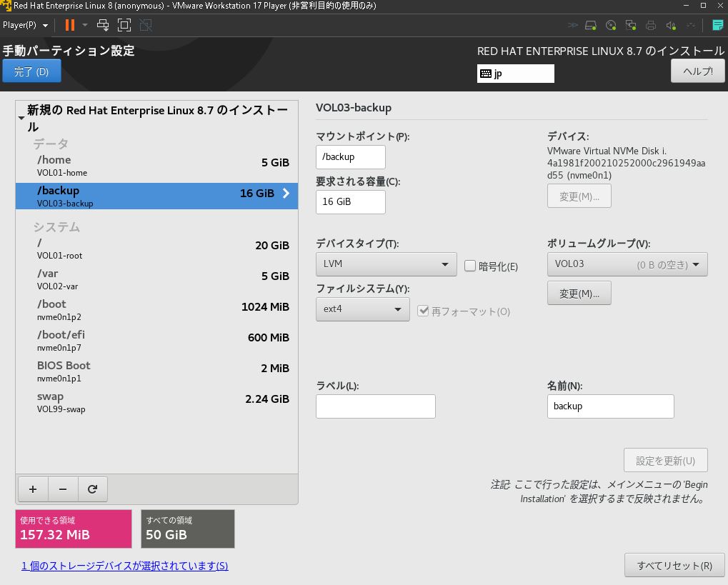
Task: Select the /boot nvme0n1p2 partition
Action: tap(157, 310)
